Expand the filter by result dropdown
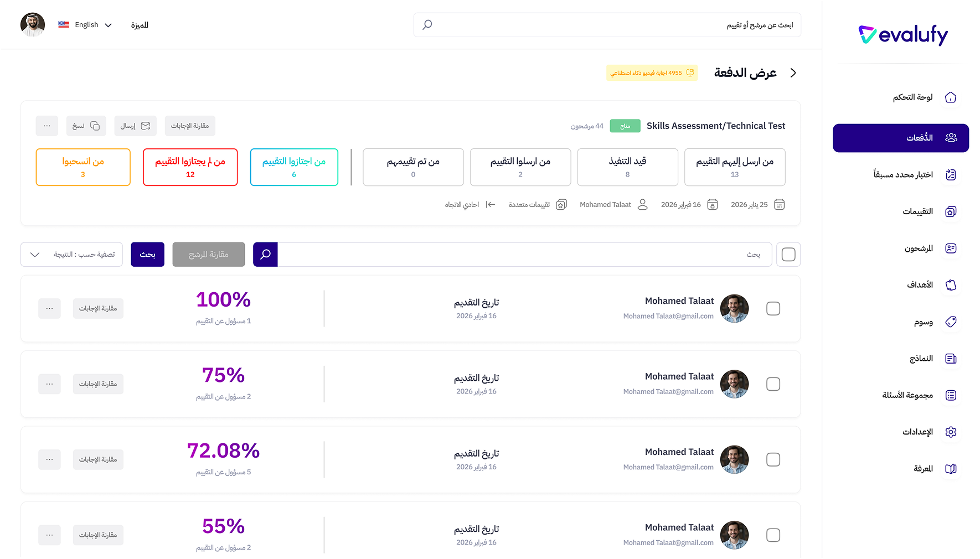This screenshot has width=980, height=559. [x=72, y=255]
